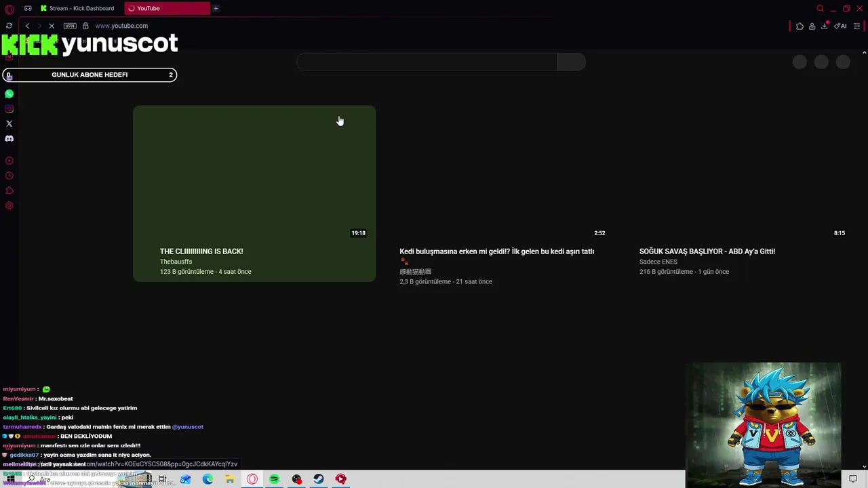The width and height of the screenshot is (868, 488).
Task: Switch to Opera GX in the taskbar
Action: (x=252, y=479)
